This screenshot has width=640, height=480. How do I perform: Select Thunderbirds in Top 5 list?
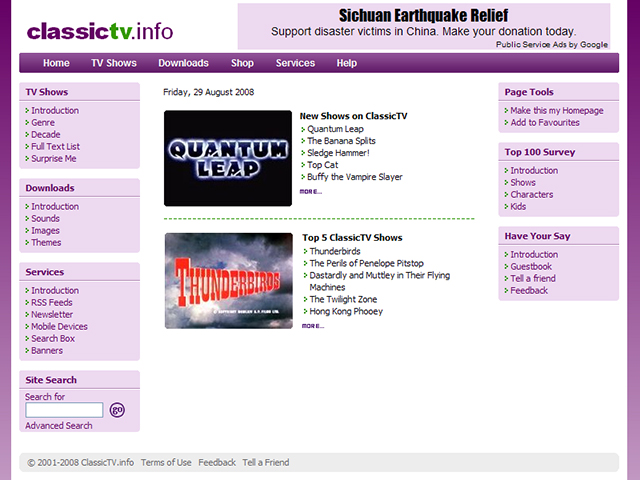point(335,251)
